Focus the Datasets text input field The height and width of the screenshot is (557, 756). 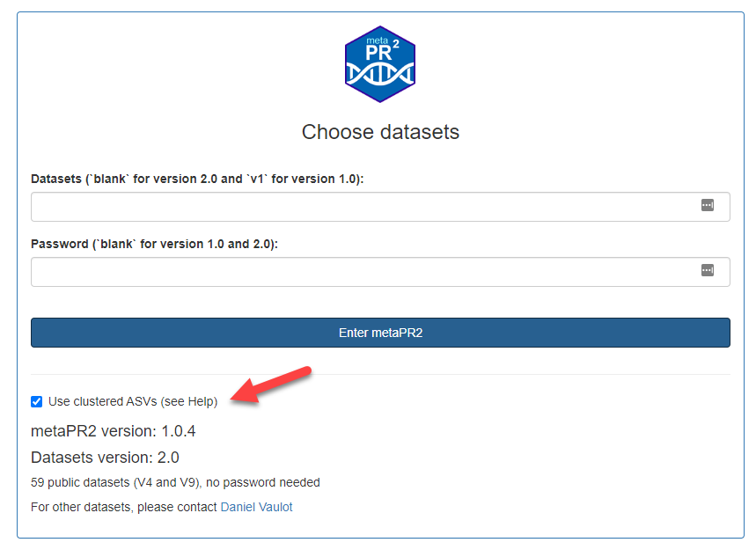380,207
